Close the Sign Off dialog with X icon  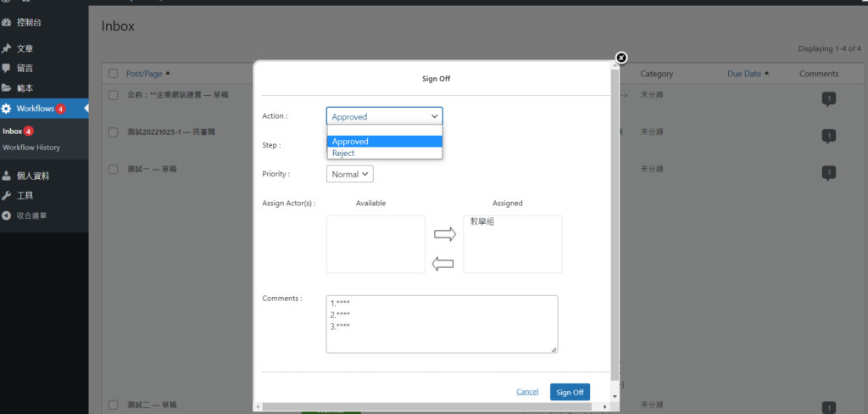pyautogui.click(x=620, y=58)
